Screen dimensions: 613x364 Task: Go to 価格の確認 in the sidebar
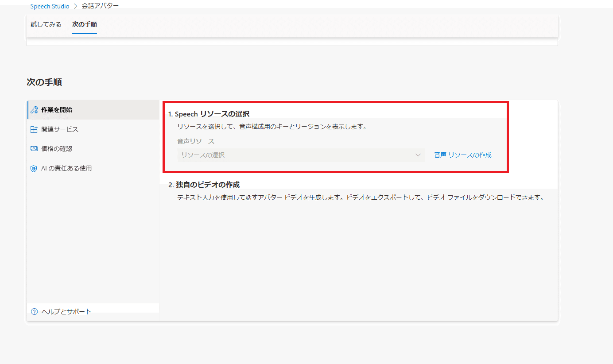[x=93, y=149]
